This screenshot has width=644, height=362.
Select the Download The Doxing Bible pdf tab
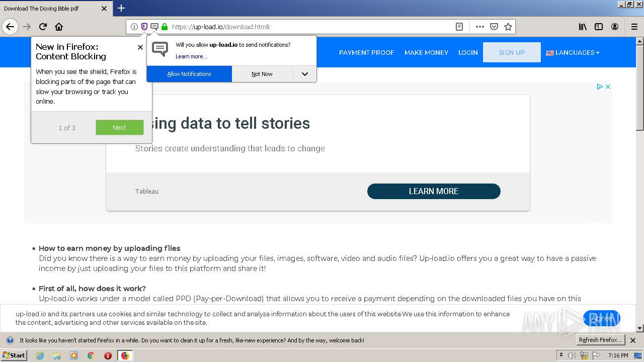click(56, 9)
